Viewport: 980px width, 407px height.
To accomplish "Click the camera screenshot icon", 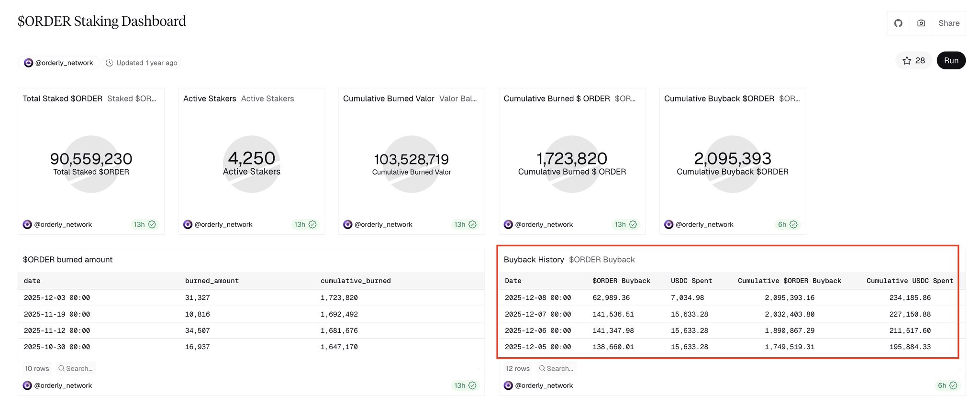I will pos(921,23).
